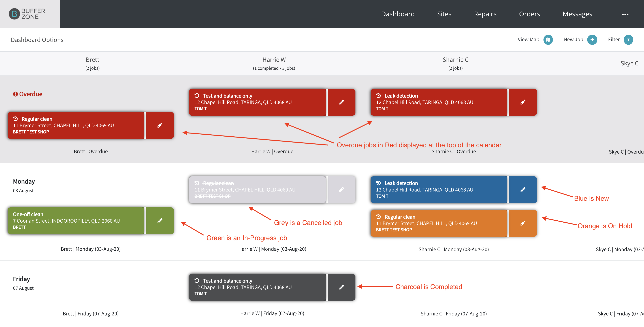Click recurring icon on red Leak detection card
The width and height of the screenshot is (644, 327).
379,95
